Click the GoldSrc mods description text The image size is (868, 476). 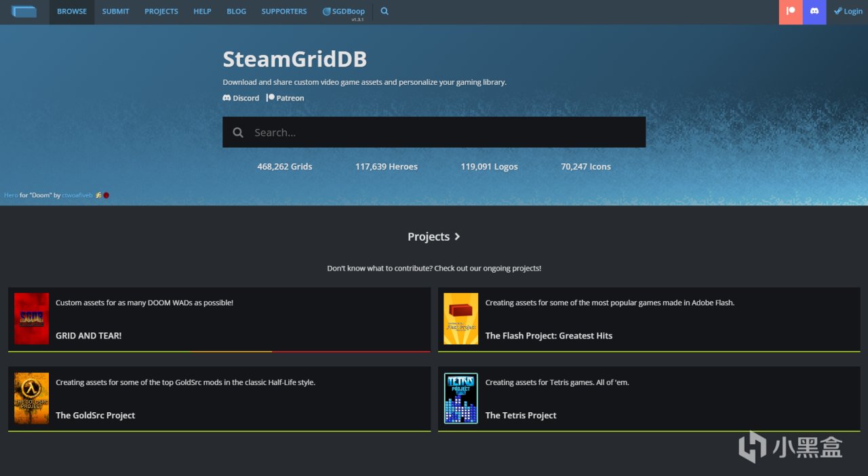click(185, 382)
